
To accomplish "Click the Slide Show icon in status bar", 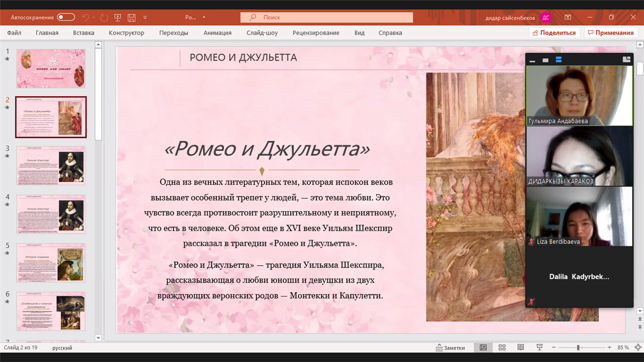I will pyautogui.click(x=539, y=347).
